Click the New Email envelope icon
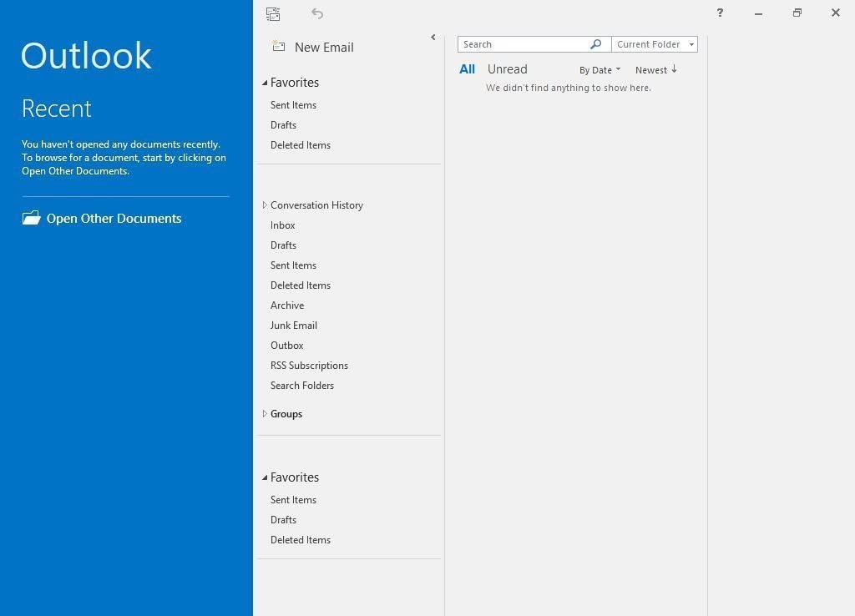Viewport: 855px width, 616px height. tap(279, 47)
